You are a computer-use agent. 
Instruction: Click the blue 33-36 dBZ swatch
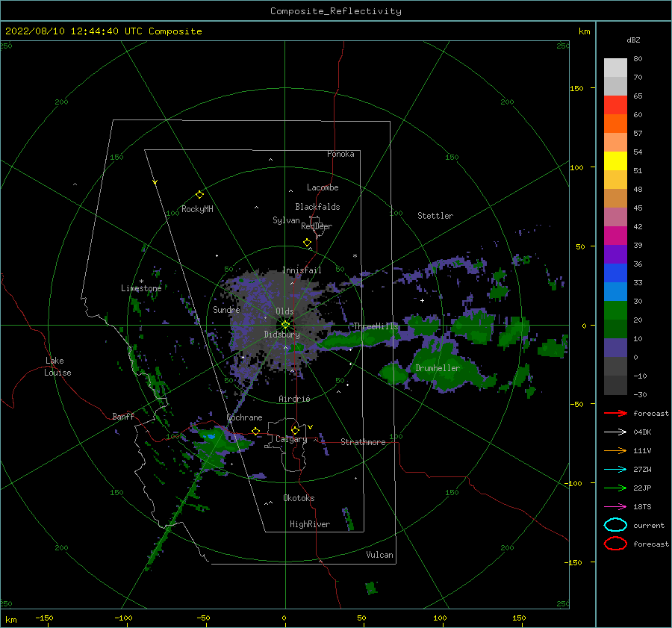(x=615, y=273)
